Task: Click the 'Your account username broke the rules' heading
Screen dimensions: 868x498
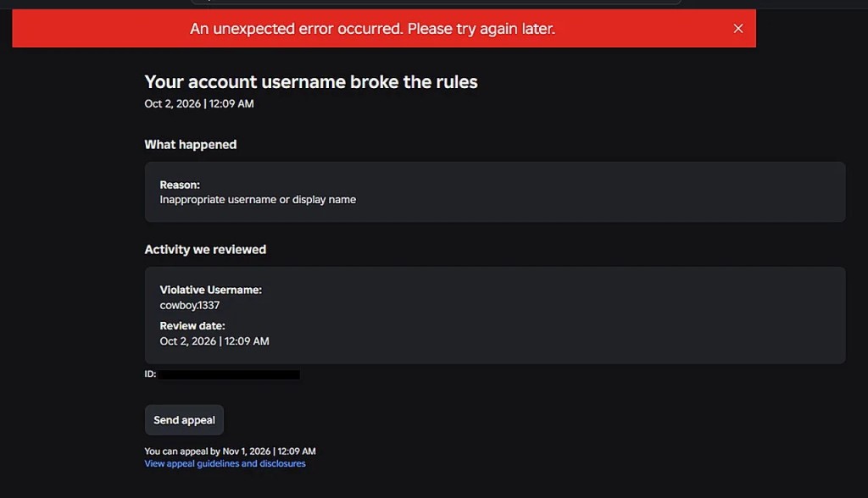Action: 311,82
